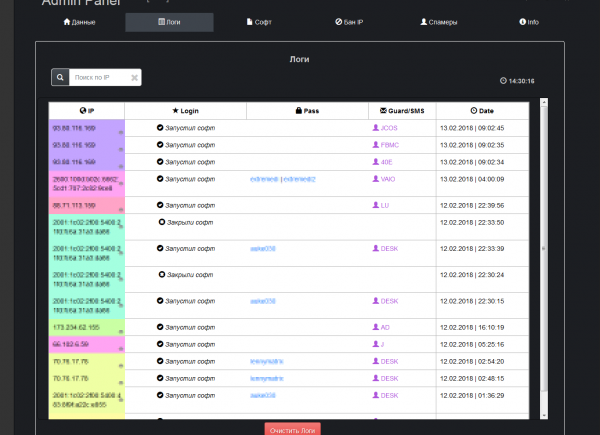The width and height of the screenshot is (600, 435).
Task: Open the Info tab
Action: [x=528, y=21]
